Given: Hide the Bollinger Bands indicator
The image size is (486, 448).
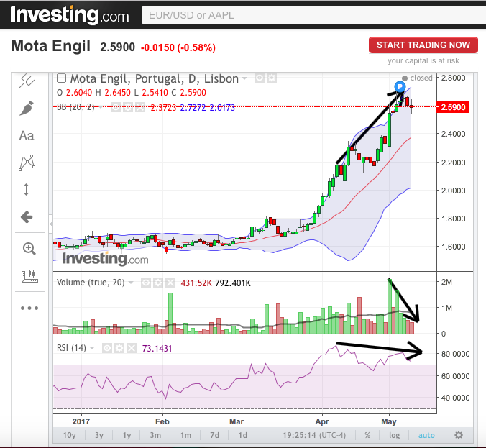Looking at the screenshot, I should pos(116,108).
